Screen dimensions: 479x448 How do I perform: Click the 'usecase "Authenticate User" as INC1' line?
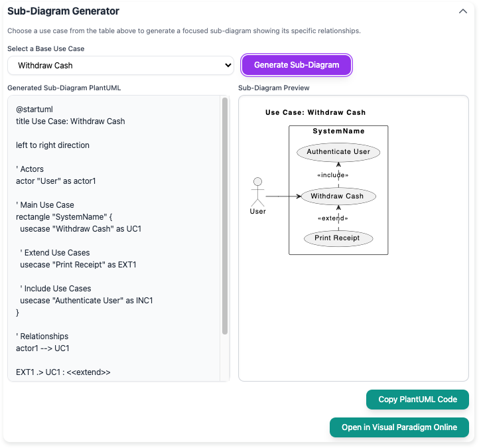pos(86,301)
